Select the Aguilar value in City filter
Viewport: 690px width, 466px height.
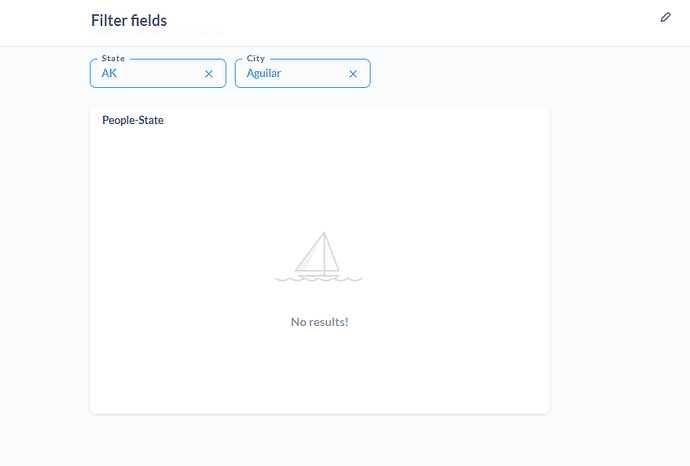[264, 73]
